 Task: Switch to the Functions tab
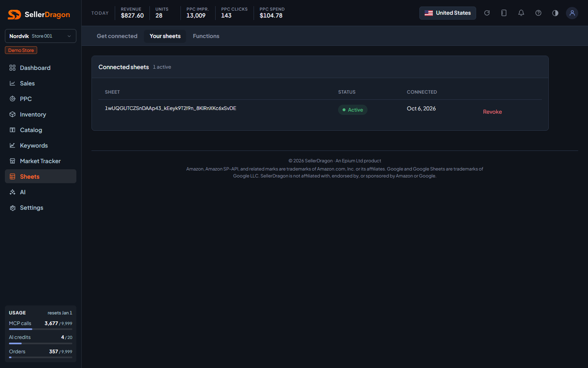[206, 36]
